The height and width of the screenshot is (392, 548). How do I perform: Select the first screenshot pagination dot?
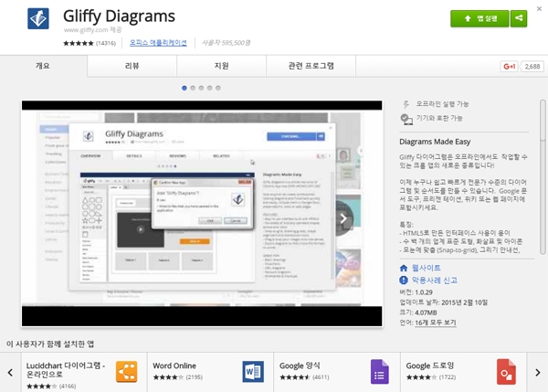click(x=184, y=88)
